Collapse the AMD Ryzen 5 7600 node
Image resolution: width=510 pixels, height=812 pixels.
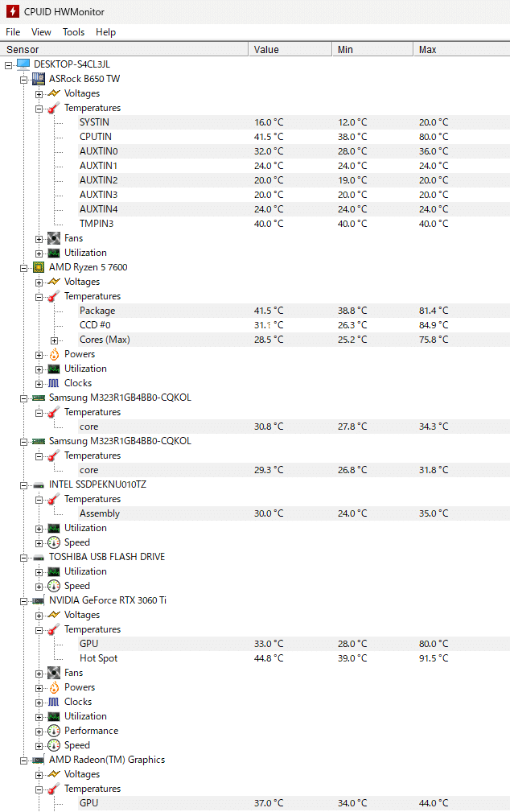click(x=24, y=268)
